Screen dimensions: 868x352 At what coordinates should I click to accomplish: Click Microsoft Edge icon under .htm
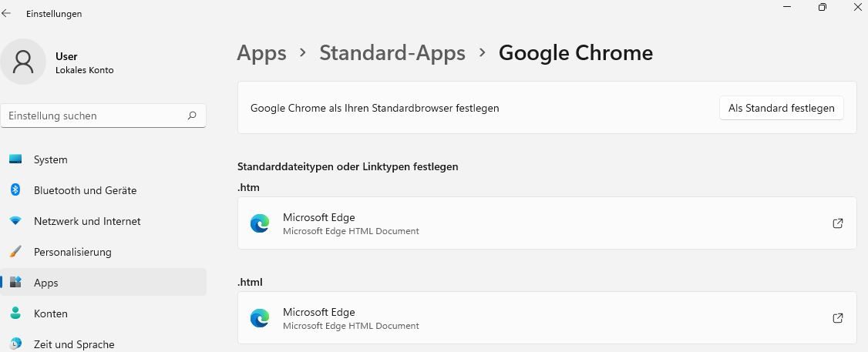(x=260, y=223)
